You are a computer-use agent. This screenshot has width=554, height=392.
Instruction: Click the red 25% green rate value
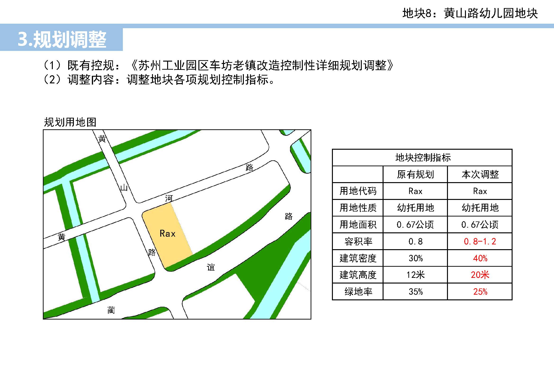[480, 292]
